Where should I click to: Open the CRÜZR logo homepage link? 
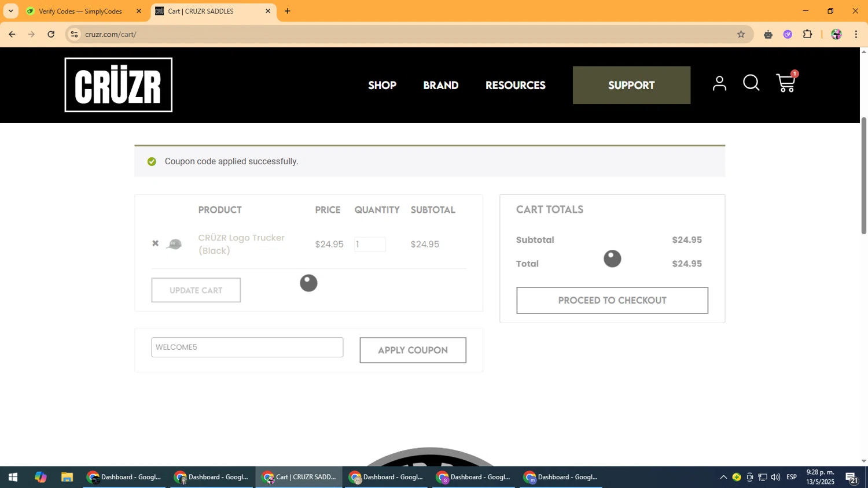click(118, 85)
